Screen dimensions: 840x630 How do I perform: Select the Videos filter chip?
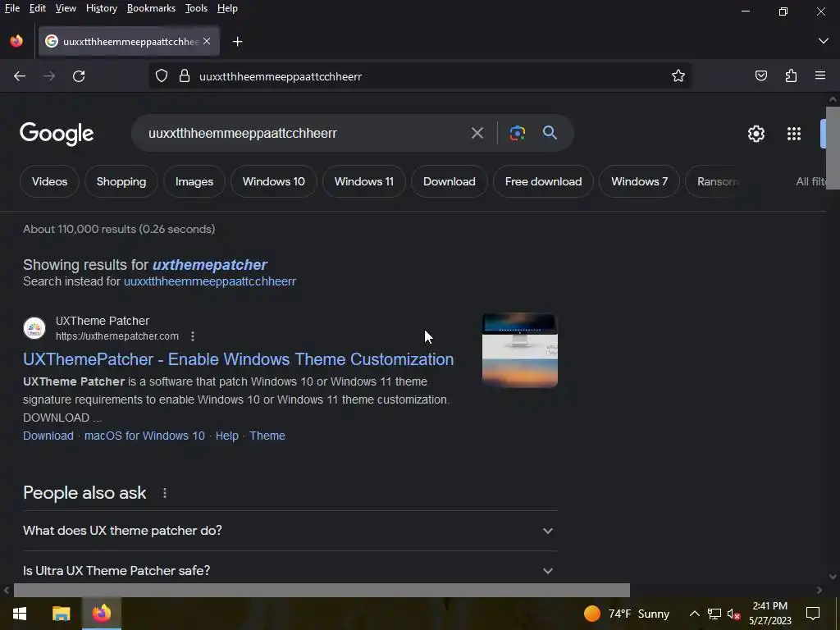pyautogui.click(x=49, y=181)
